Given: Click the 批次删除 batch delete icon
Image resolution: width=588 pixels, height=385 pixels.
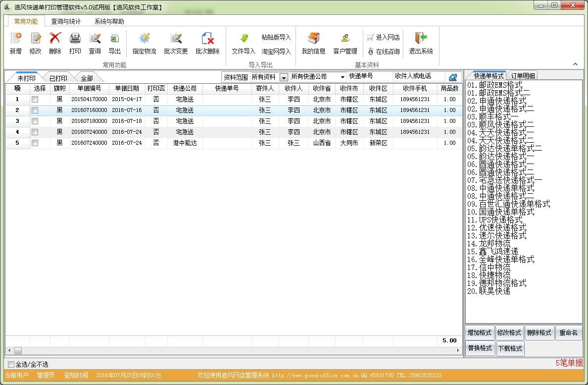Looking at the screenshot, I should [207, 39].
